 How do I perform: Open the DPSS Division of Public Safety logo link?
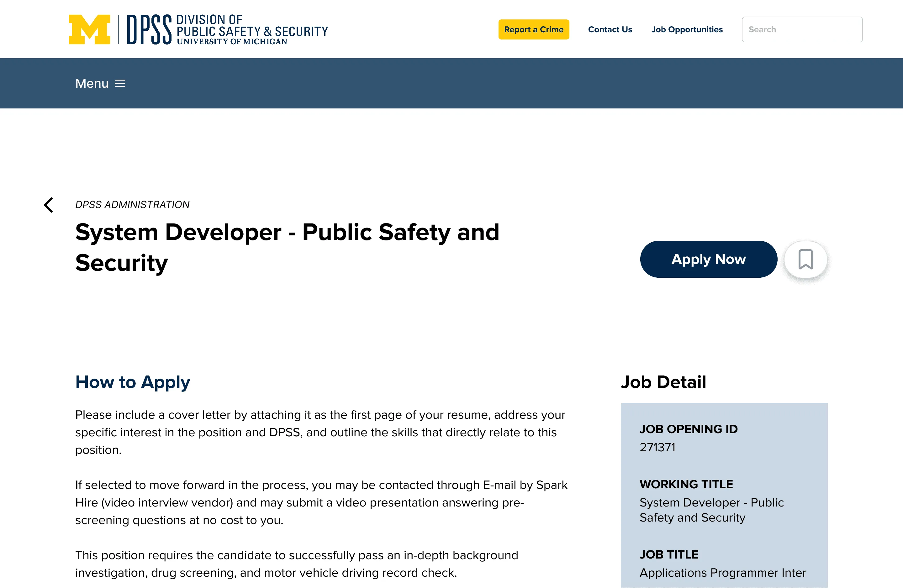(227, 29)
